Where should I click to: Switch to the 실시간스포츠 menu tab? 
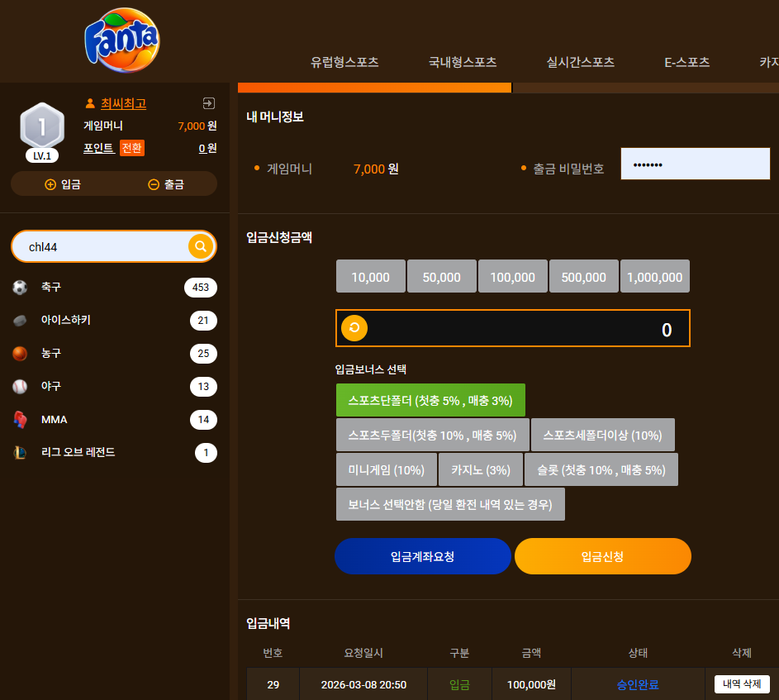click(x=580, y=62)
